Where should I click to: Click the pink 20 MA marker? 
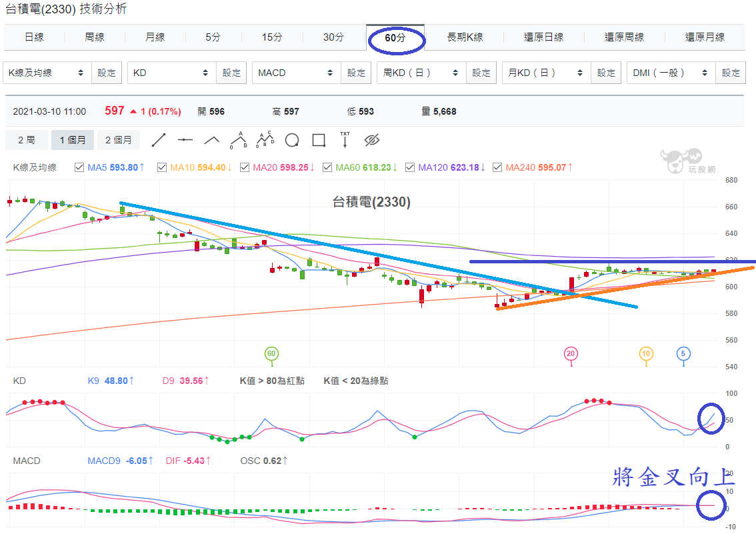(571, 354)
